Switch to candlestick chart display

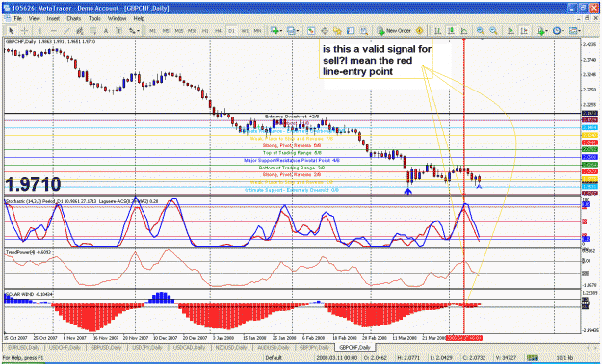(451, 31)
